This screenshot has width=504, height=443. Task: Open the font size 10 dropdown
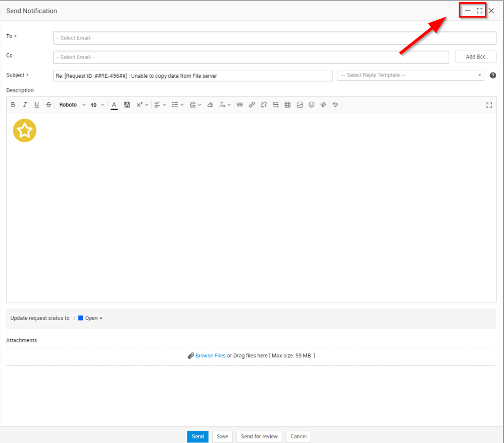click(x=95, y=104)
